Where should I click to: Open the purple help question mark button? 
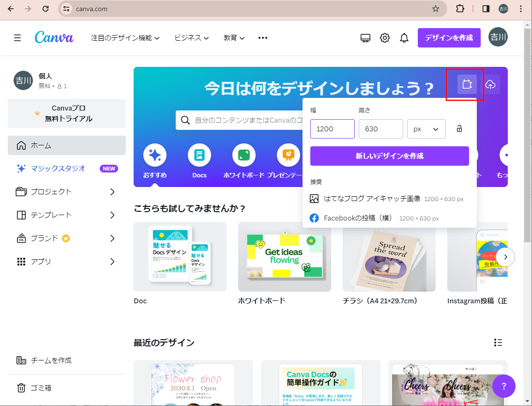tap(503, 386)
